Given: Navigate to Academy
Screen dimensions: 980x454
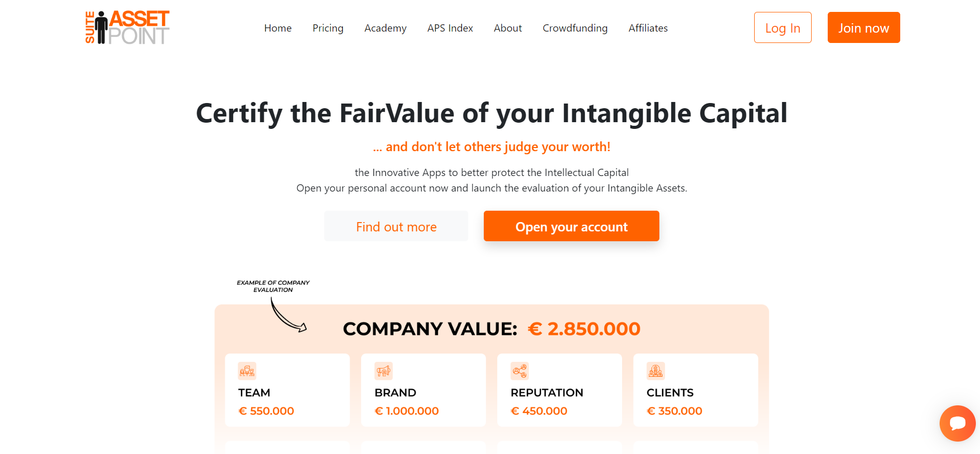Looking at the screenshot, I should click(x=385, y=28).
